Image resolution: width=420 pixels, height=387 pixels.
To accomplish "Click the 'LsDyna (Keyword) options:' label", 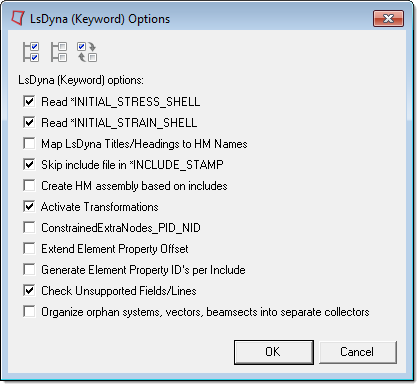I will tap(81, 80).
